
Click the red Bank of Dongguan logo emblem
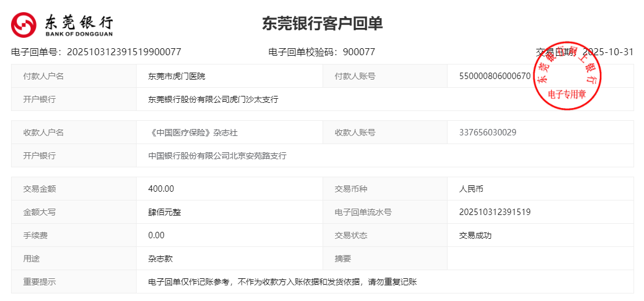[24, 24]
